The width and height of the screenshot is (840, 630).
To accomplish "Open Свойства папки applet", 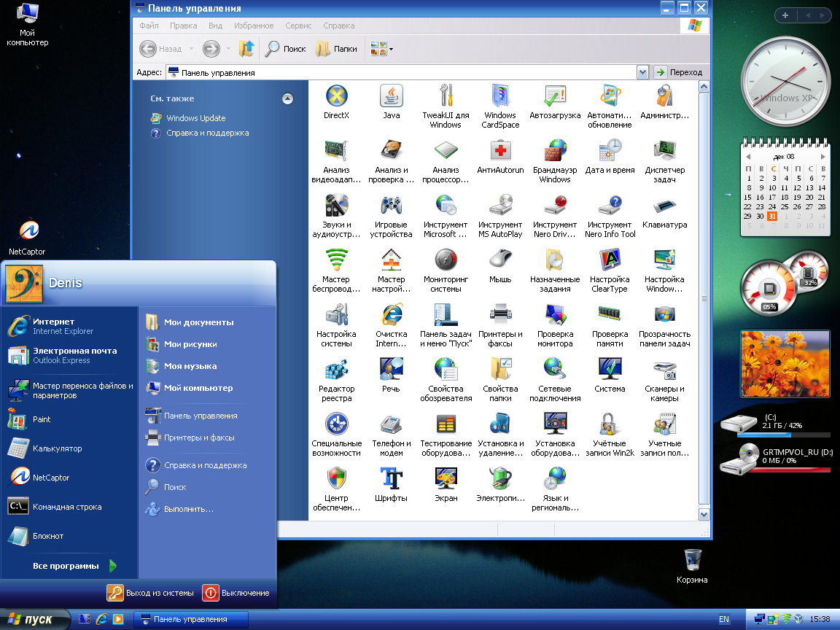I will point(500,379).
